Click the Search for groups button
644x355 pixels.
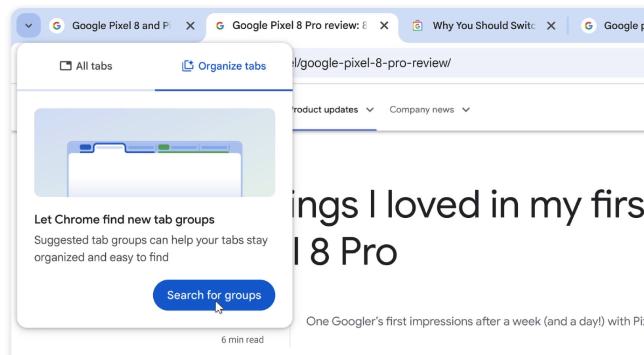coord(214,295)
